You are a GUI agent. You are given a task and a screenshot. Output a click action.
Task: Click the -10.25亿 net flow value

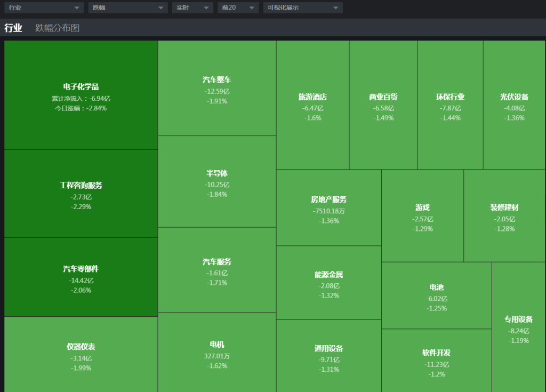(x=217, y=185)
